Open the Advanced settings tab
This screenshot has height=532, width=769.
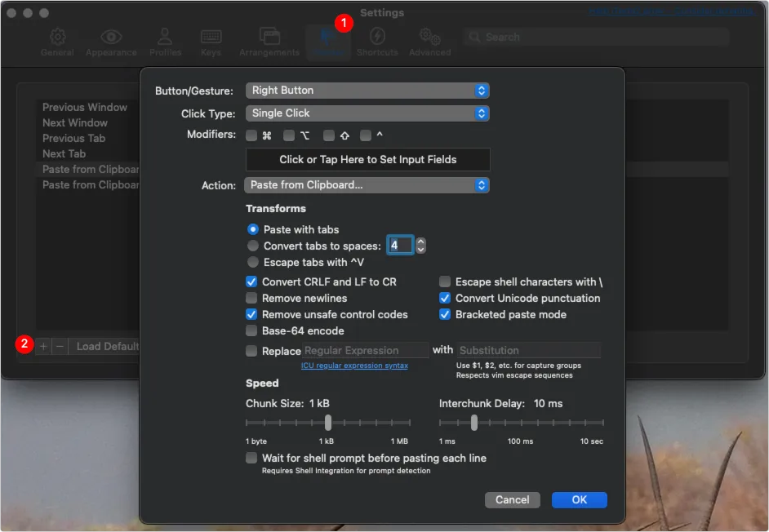click(430, 42)
